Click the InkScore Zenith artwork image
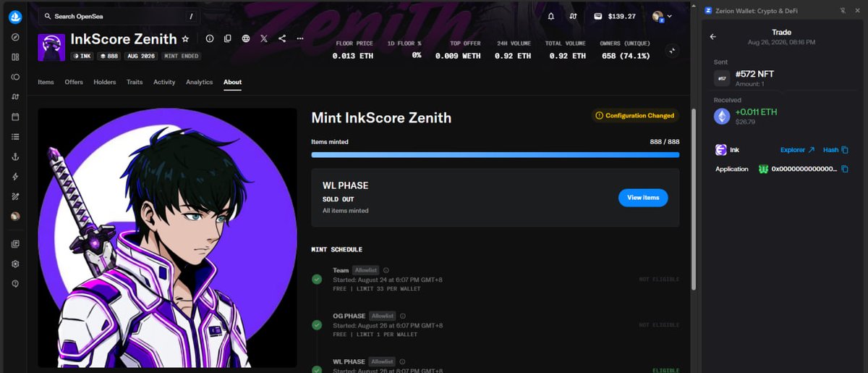The height and width of the screenshot is (373, 868). pos(167,238)
